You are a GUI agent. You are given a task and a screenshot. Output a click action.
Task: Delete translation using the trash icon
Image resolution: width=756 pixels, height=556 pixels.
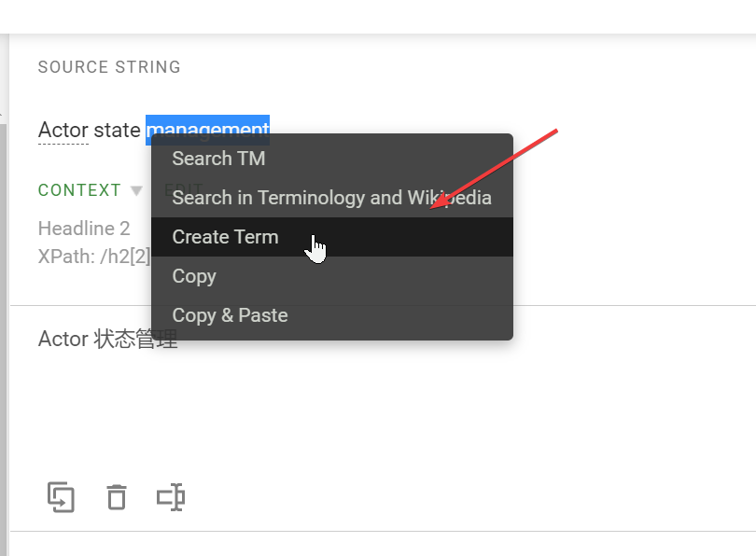pos(116,497)
